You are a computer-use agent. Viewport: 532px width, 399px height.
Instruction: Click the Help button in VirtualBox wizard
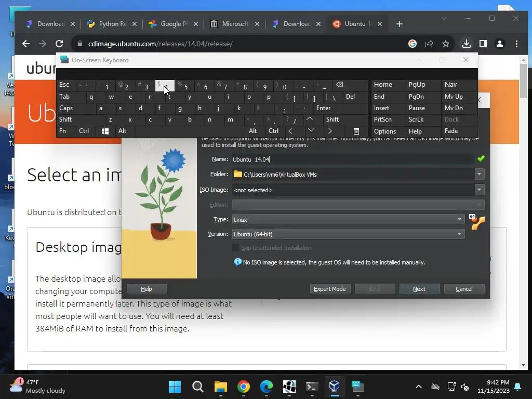[x=147, y=289]
